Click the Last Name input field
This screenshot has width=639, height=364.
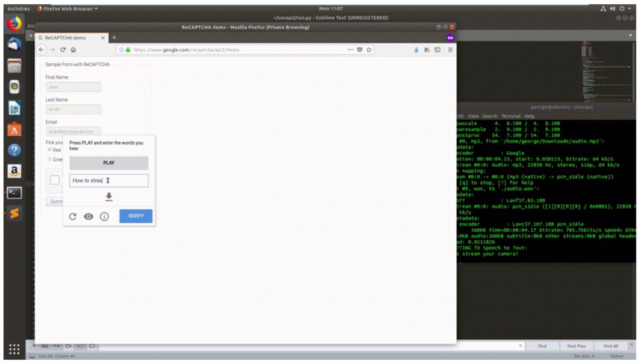pyautogui.click(x=73, y=109)
